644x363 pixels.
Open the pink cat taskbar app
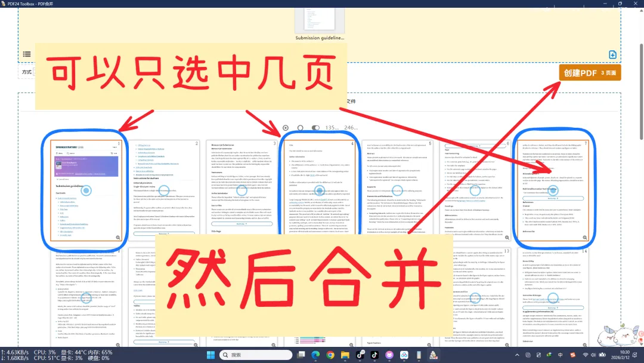tap(389, 355)
